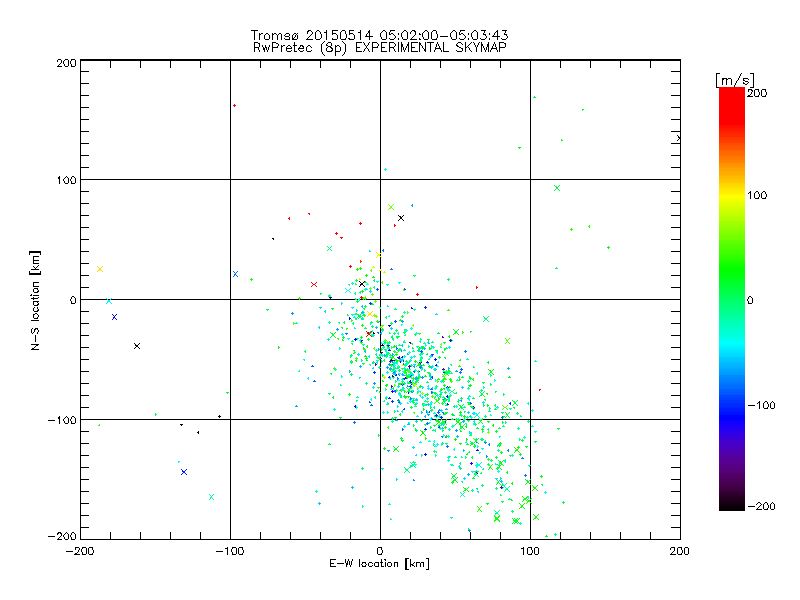Click the -200 label at colorbar bottom
This screenshot has width=800, height=600.
tap(761, 506)
